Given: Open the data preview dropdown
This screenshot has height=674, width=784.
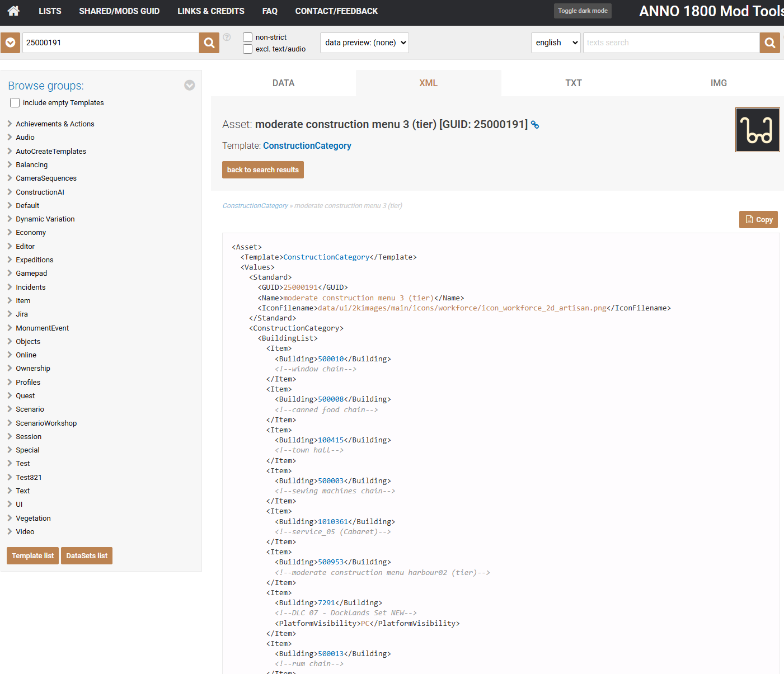Looking at the screenshot, I should point(364,43).
